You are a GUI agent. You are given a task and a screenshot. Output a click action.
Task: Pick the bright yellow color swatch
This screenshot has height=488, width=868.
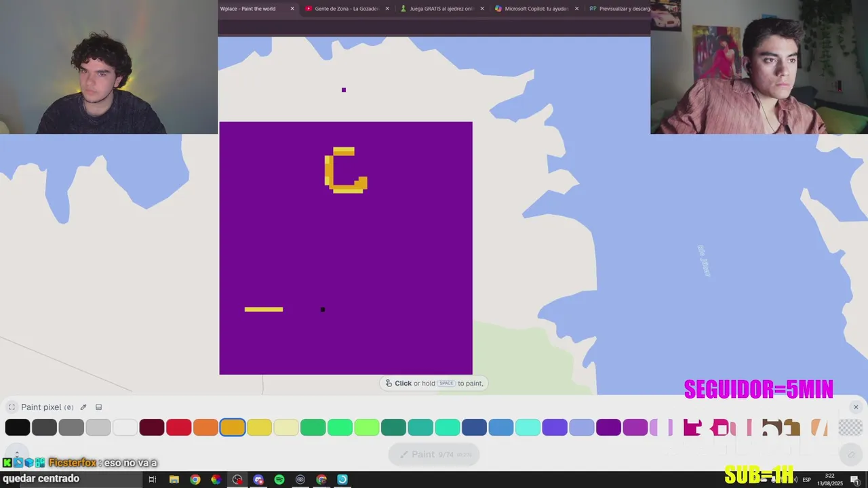coord(259,427)
